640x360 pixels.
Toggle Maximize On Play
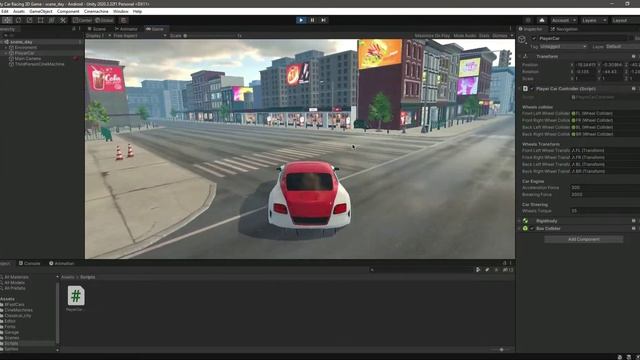pos(432,36)
